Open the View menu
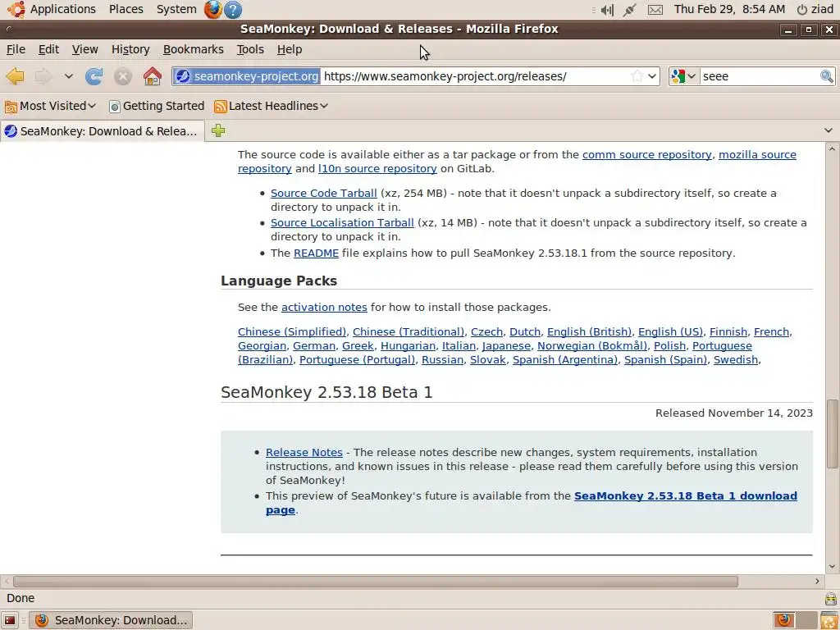The height and width of the screenshot is (630, 840). pos(84,49)
